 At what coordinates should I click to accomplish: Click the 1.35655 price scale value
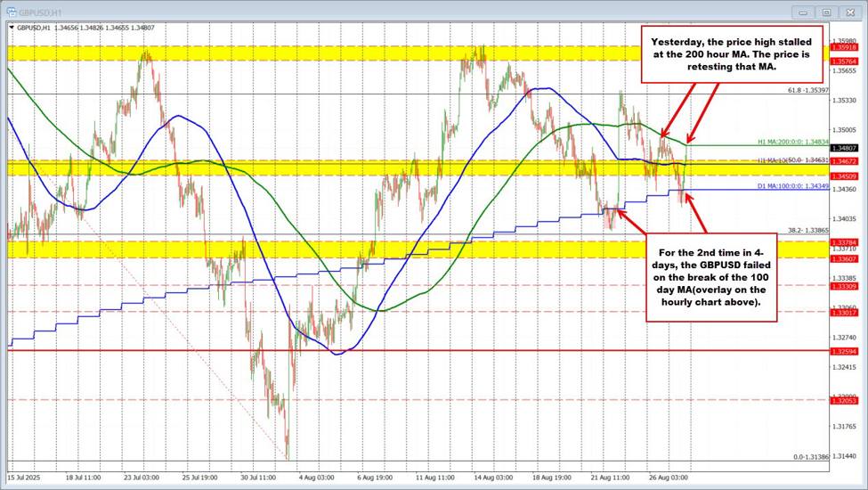(844, 70)
